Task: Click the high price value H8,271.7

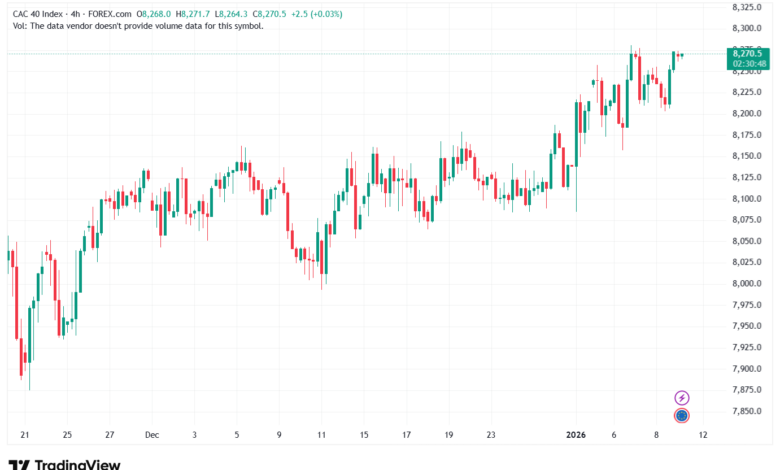Action: click(194, 13)
